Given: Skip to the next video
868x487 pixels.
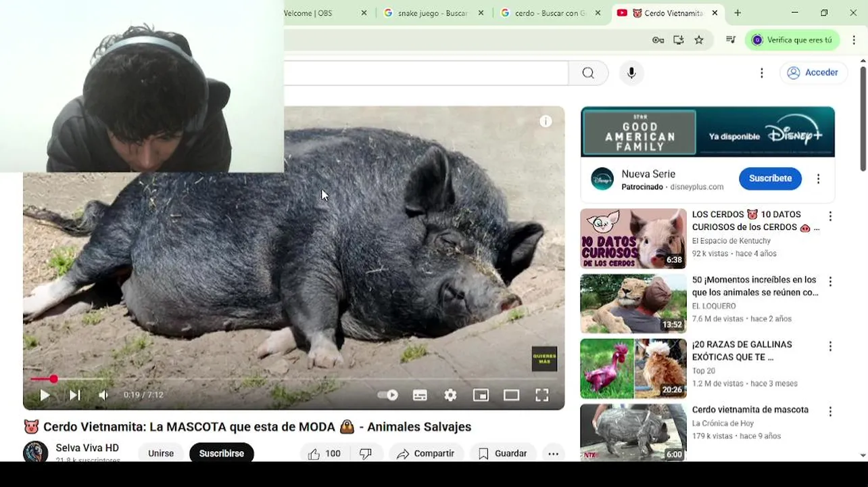Looking at the screenshot, I should (75, 395).
